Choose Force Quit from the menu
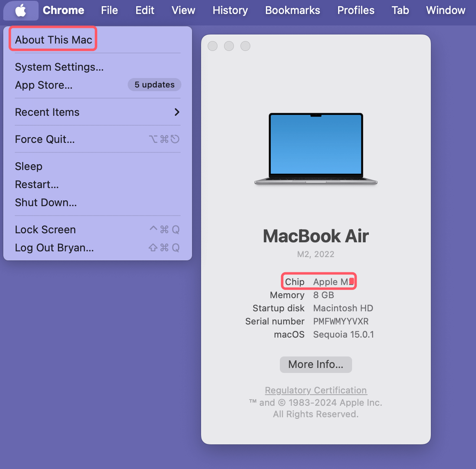 click(x=45, y=139)
